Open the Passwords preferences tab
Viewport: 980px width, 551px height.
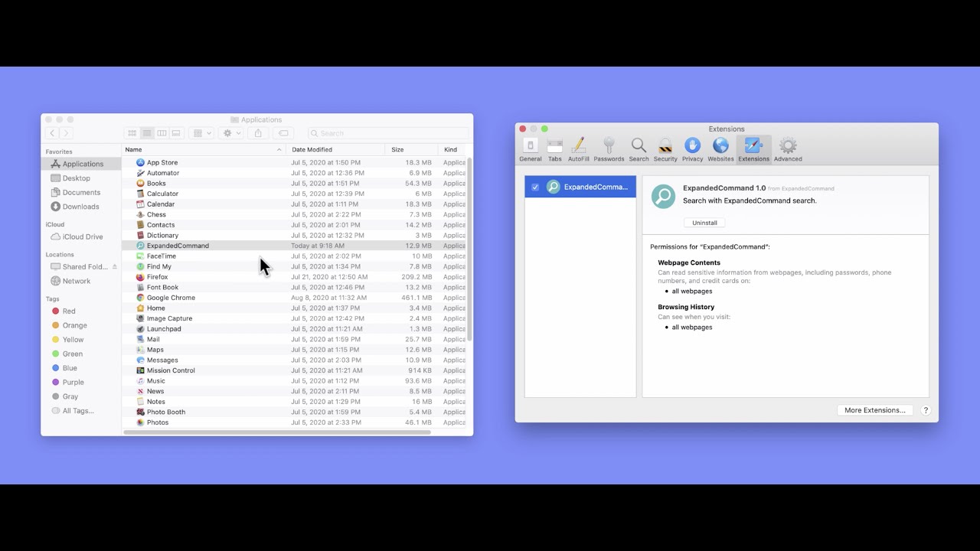click(x=609, y=150)
